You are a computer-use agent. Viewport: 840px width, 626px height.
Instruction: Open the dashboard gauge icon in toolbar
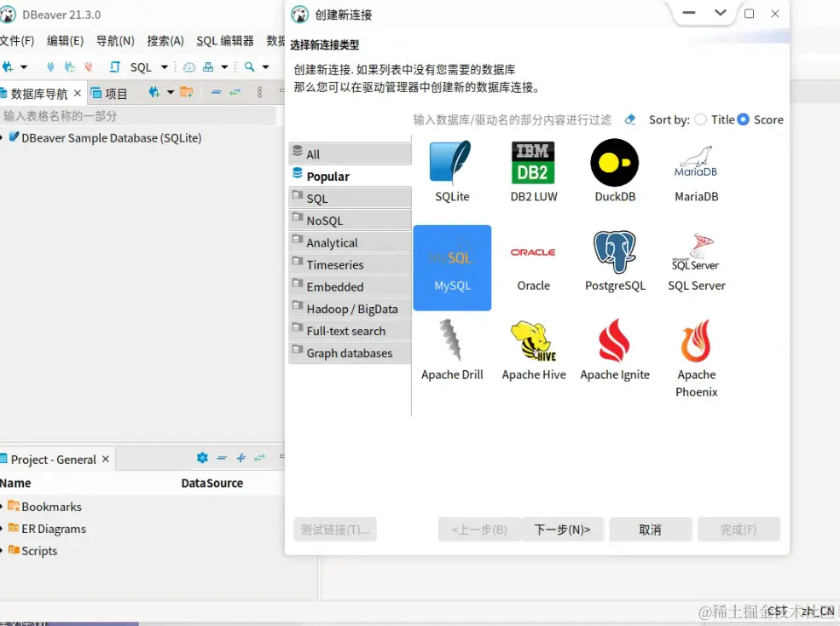pos(189,67)
